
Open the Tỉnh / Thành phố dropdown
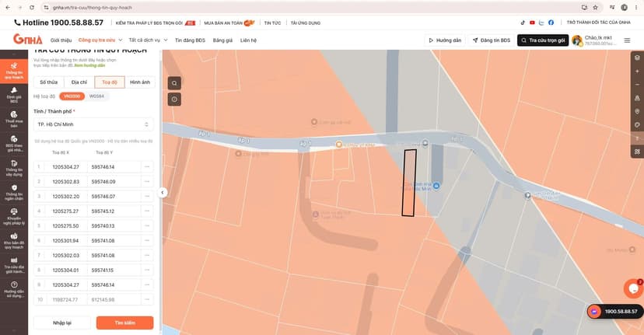pos(93,124)
